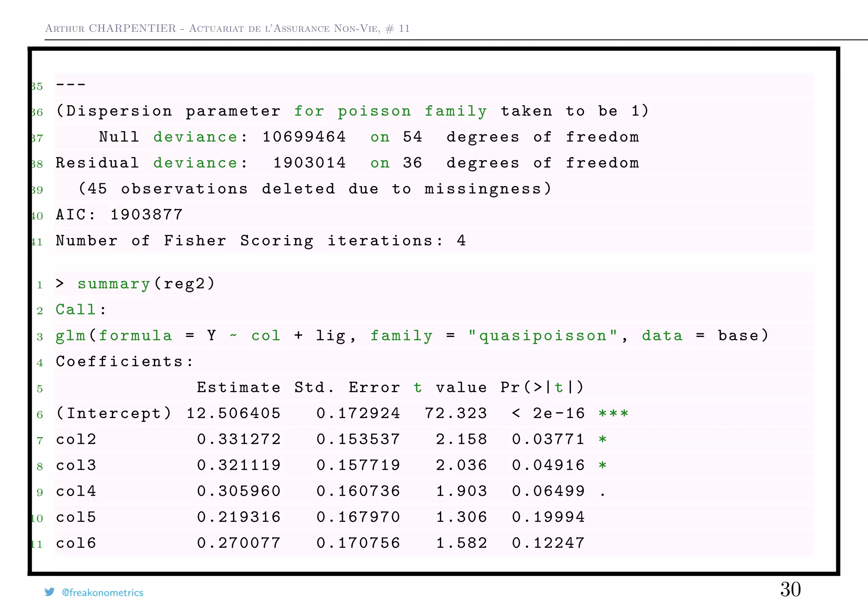Click the 'Call:' line
Screen dimensions: 868x614
pos(81,310)
